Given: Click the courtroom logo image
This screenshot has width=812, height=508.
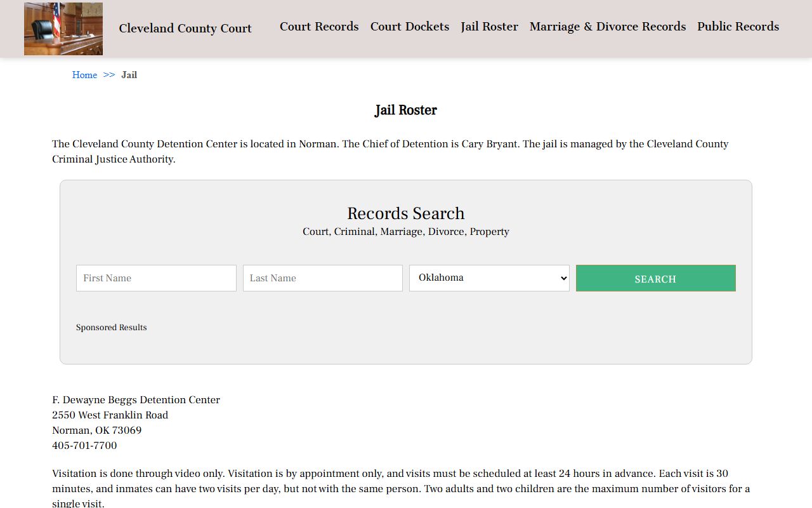Looking at the screenshot, I should [63, 29].
